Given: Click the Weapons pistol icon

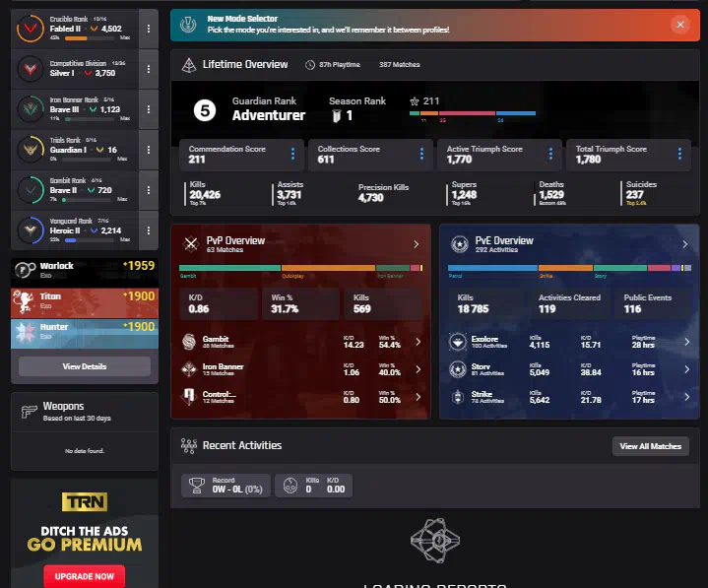Looking at the screenshot, I should tap(29, 412).
